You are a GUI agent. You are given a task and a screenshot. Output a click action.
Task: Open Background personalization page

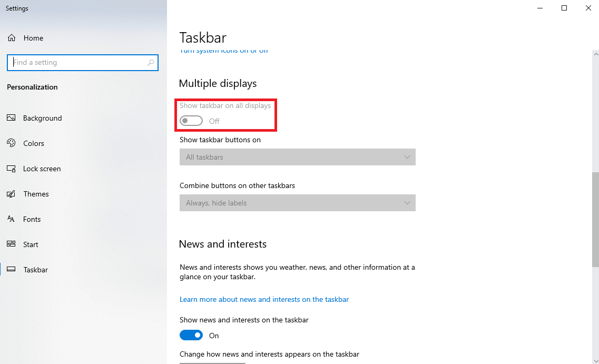[x=42, y=118]
